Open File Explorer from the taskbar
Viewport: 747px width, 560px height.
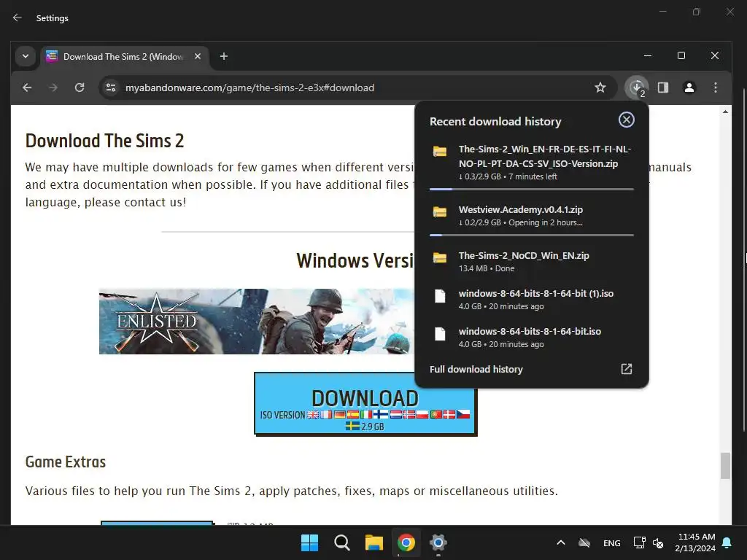(x=374, y=542)
